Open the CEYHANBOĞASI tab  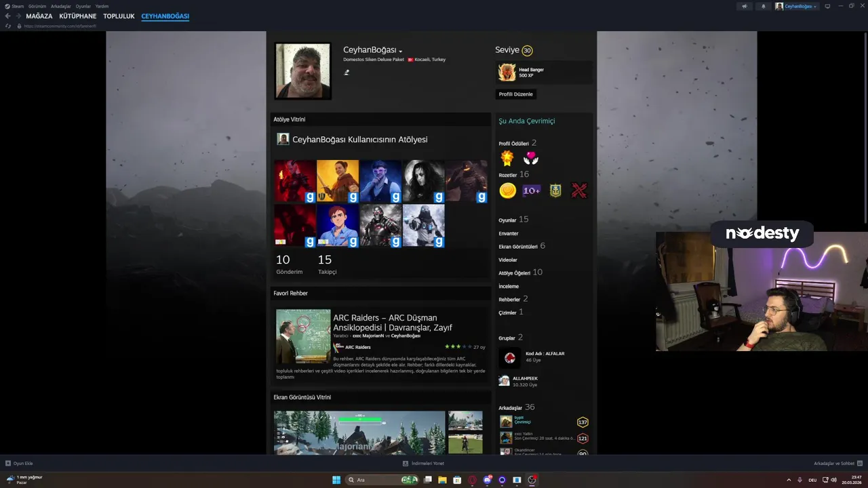pos(165,16)
